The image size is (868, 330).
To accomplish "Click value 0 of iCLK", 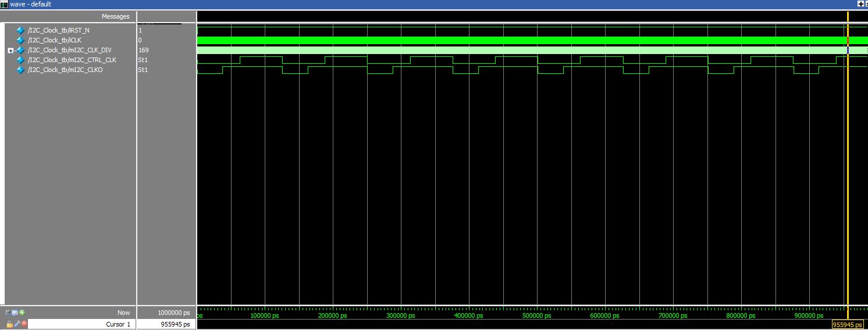I will pyautogui.click(x=140, y=40).
